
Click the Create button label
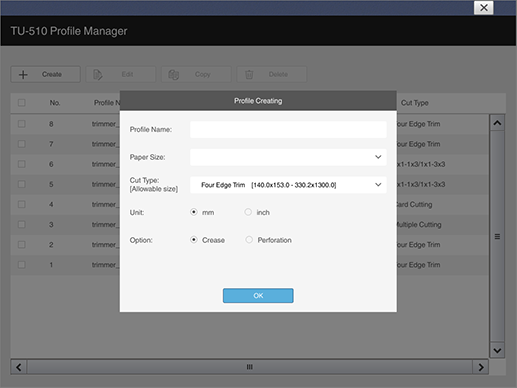pos(52,74)
